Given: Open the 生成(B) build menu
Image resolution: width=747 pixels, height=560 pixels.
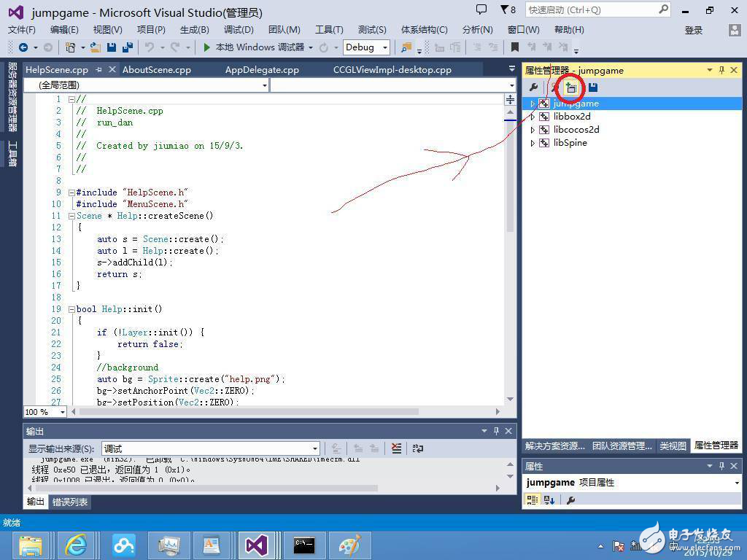Looking at the screenshot, I should (x=194, y=30).
